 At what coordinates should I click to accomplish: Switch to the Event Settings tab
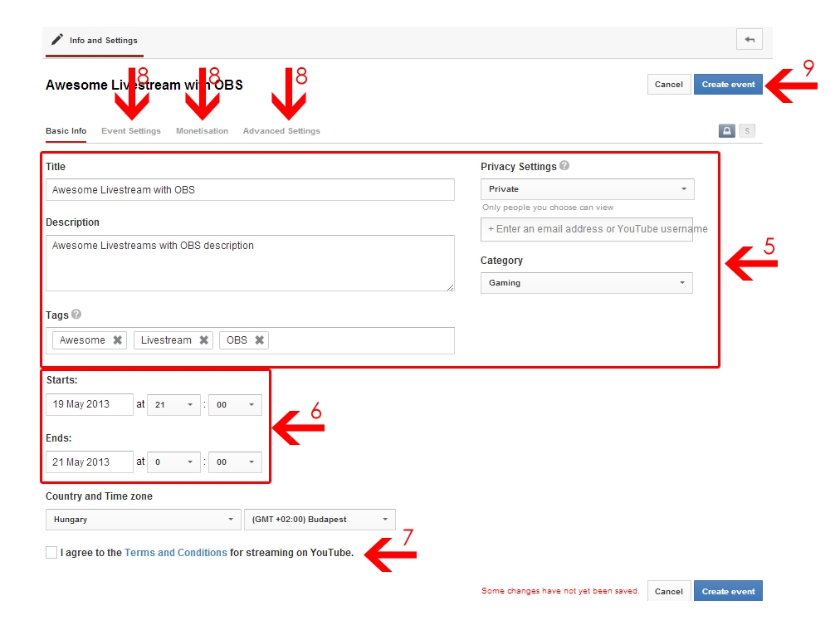[130, 131]
